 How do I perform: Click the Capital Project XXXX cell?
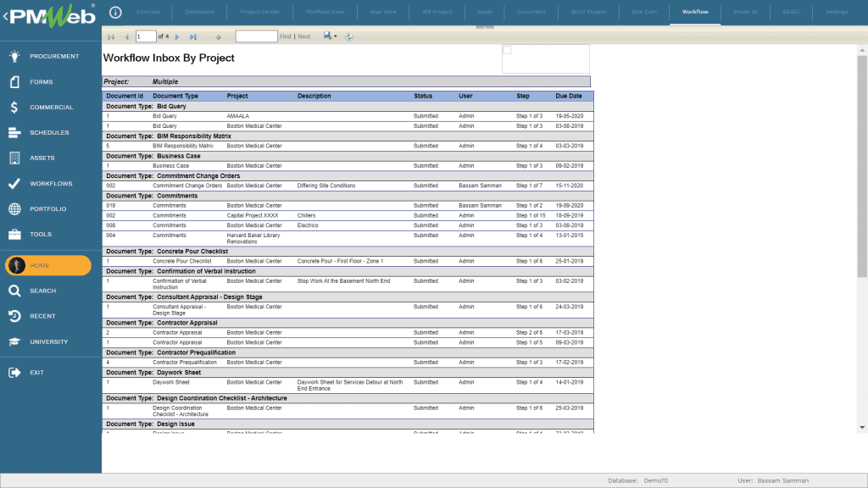click(253, 216)
